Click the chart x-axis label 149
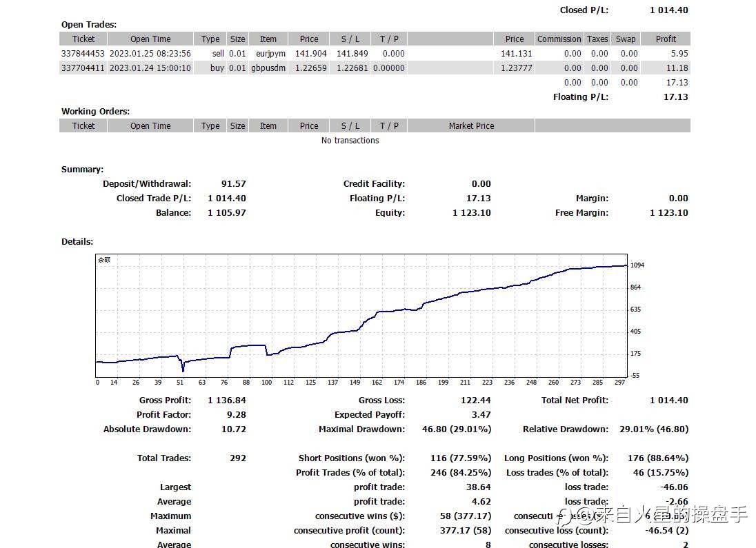 pos(355,382)
